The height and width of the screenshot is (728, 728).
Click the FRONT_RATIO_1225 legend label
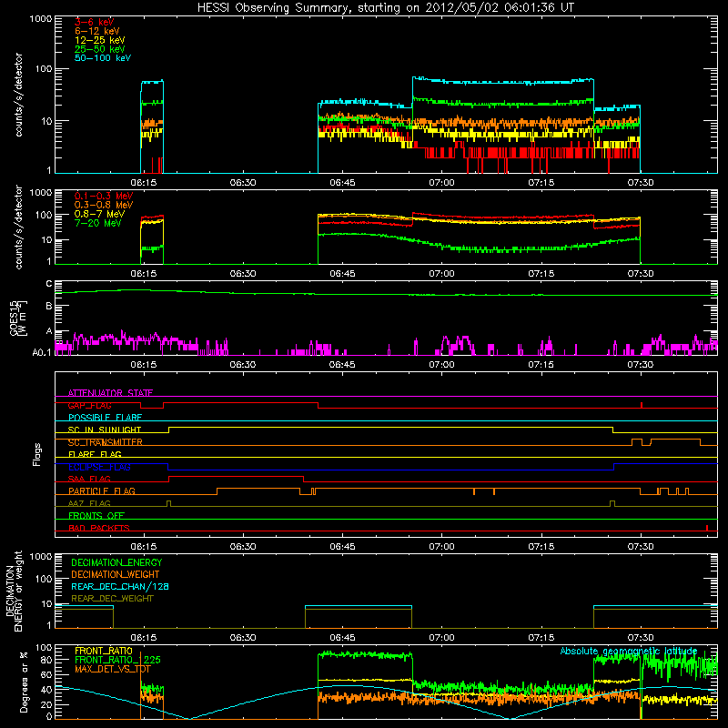[x=117, y=660]
